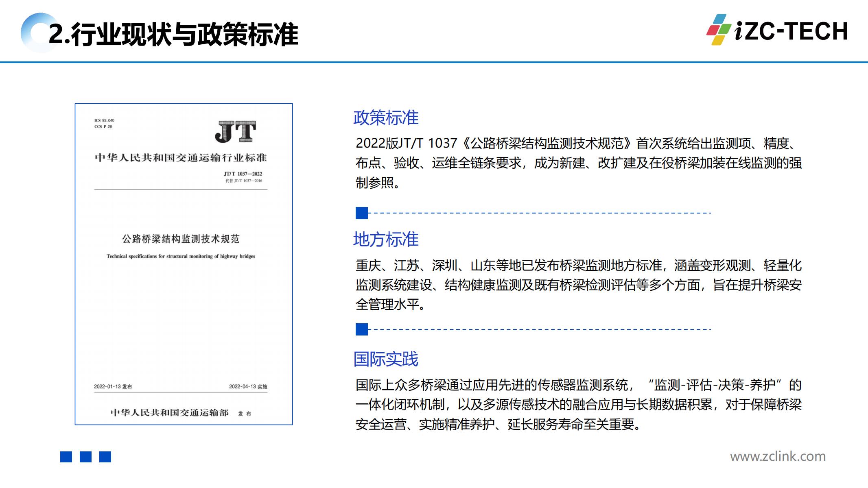Image resolution: width=868 pixels, height=488 pixels.
Task: Click blue square marker below 政策标准 paragraph
Action: [361, 213]
